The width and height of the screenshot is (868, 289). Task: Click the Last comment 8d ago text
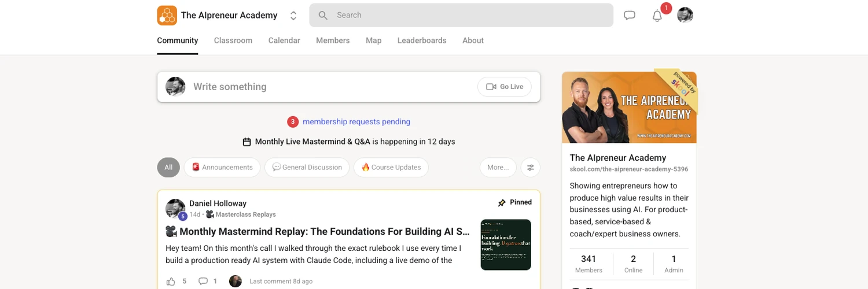point(281,281)
